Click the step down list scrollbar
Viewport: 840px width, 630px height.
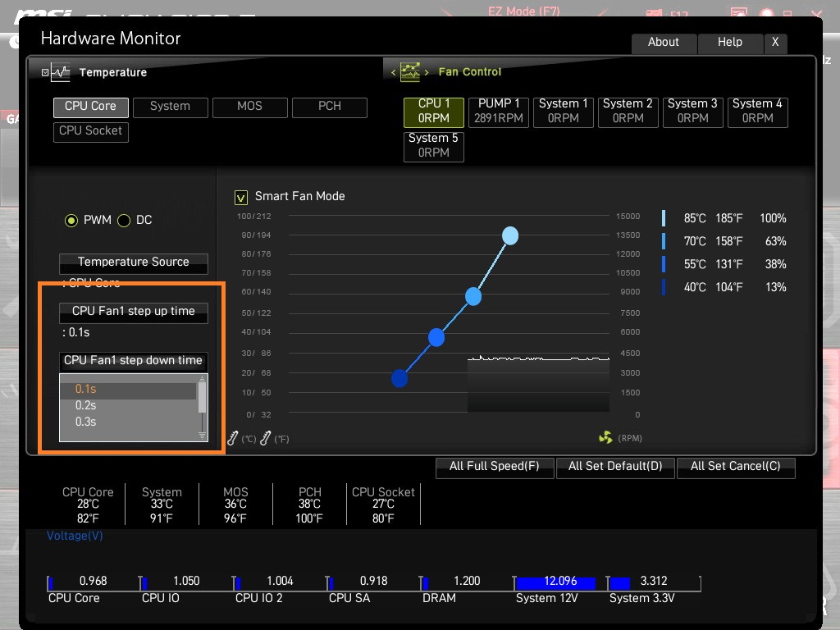click(203, 408)
